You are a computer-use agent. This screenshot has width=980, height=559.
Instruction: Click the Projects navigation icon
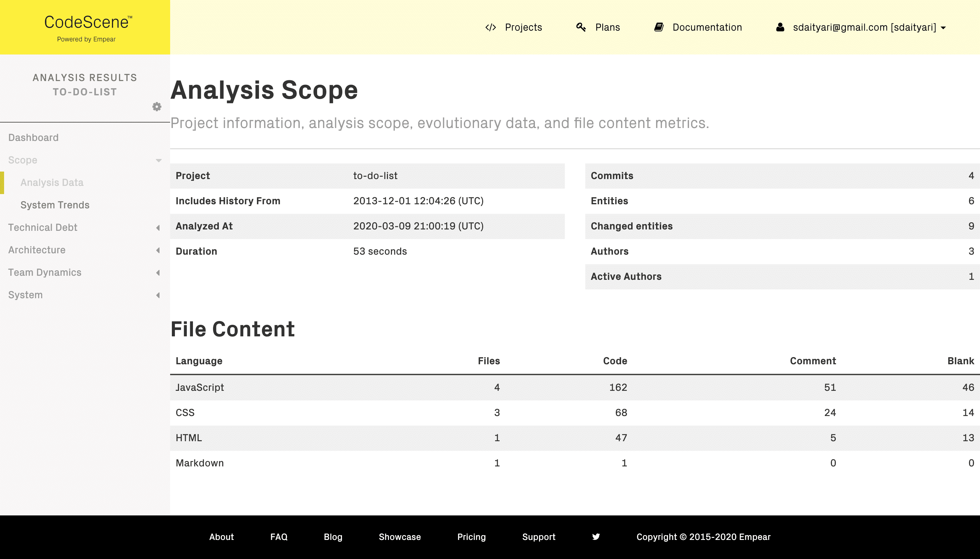[489, 27]
